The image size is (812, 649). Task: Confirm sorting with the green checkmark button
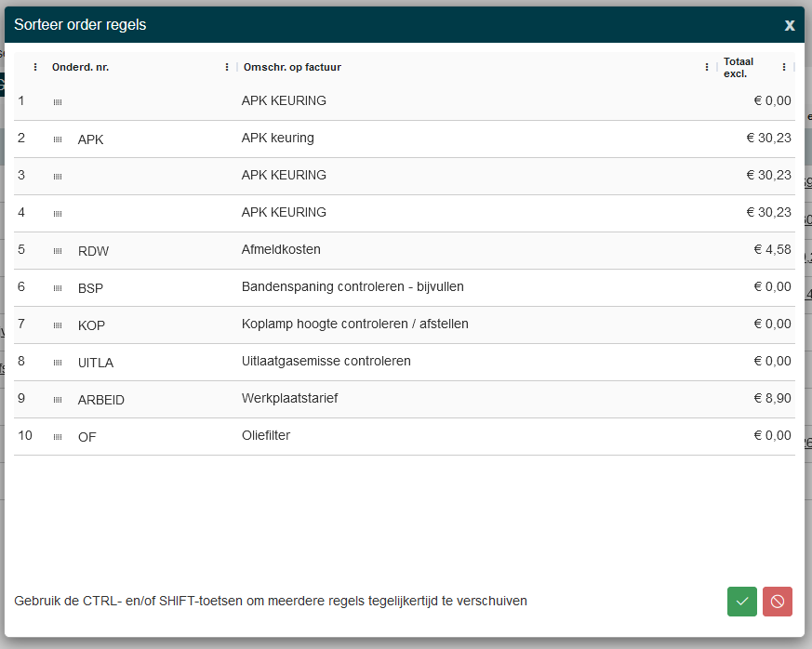[742, 602]
